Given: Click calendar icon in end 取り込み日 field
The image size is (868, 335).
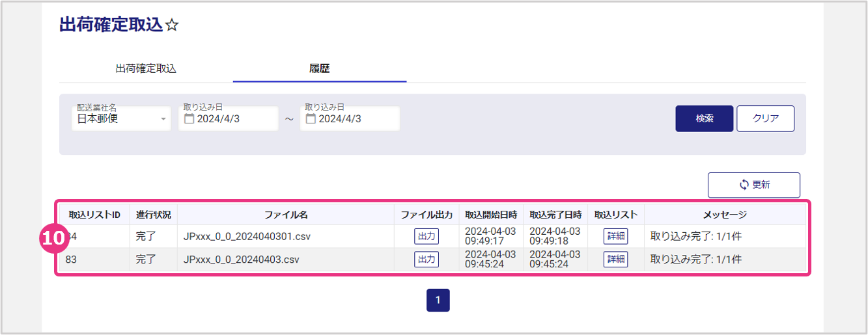Looking at the screenshot, I should (311, 119).
